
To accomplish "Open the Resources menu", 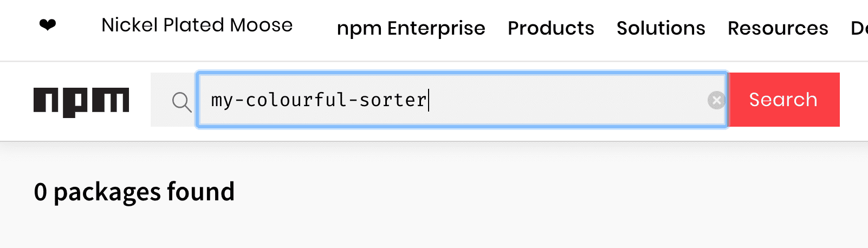I will [778, 28].
